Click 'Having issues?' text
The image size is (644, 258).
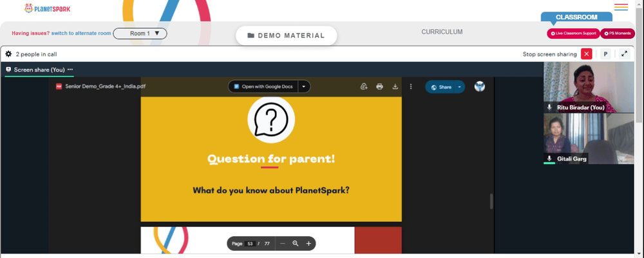[x=31, y=34]
